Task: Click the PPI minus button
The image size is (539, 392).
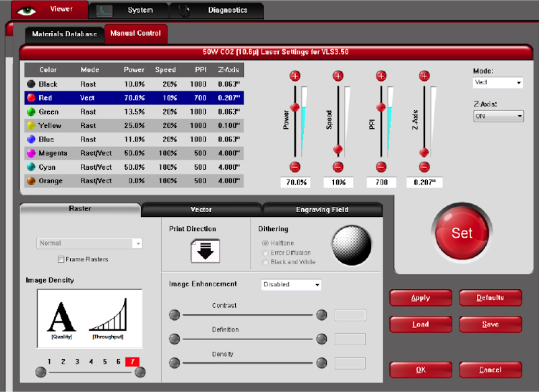Action: [x=381, y=167]
